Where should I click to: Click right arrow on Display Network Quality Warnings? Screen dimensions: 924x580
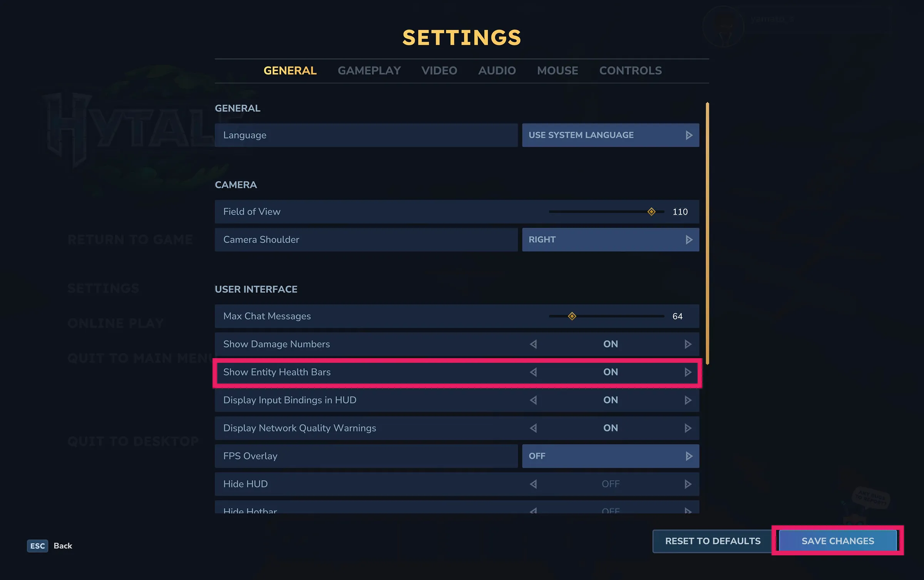coord(688,428)
